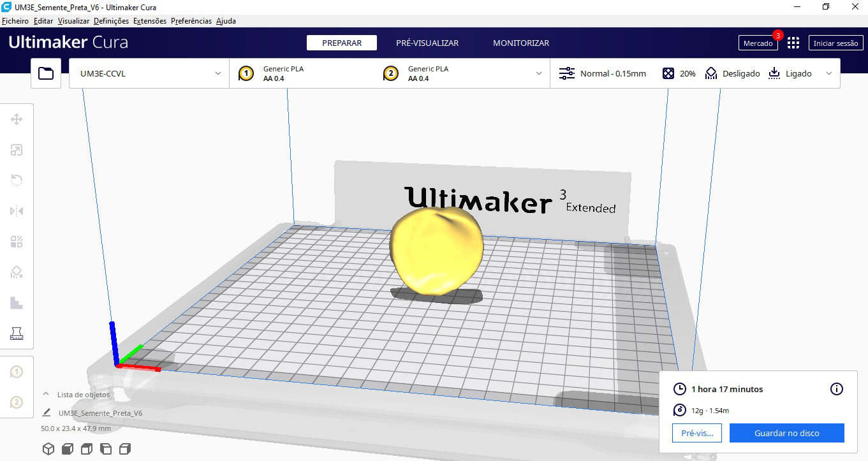Open file with the folder icon
Image resolution: width=868 pixels, height=461 pixels.
tap(46, 73)
